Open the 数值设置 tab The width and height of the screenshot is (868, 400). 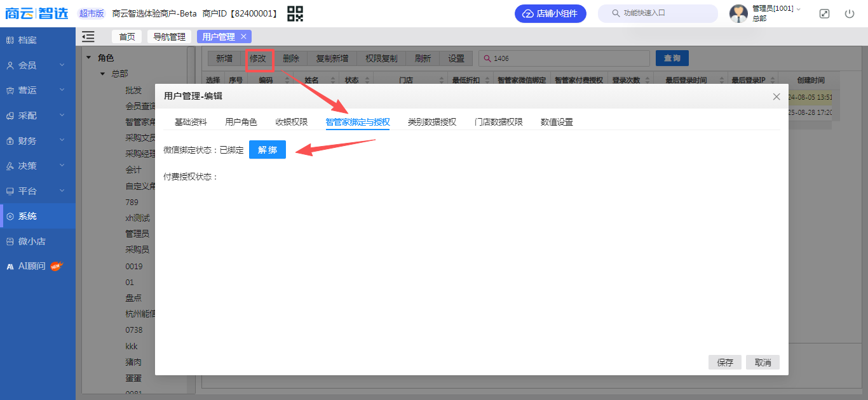coord(557,122)
